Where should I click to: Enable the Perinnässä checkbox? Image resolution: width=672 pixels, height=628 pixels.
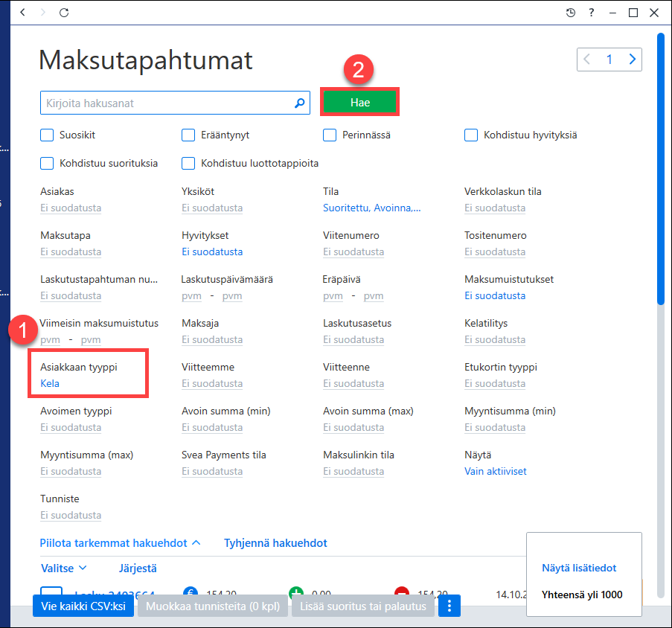pos(330,135)
